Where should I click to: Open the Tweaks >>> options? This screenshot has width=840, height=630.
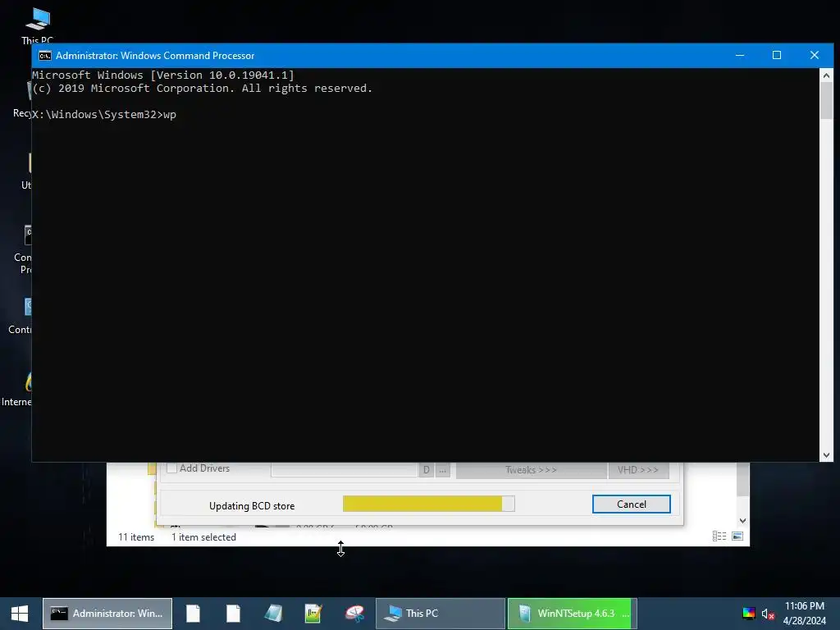point(531,470)
